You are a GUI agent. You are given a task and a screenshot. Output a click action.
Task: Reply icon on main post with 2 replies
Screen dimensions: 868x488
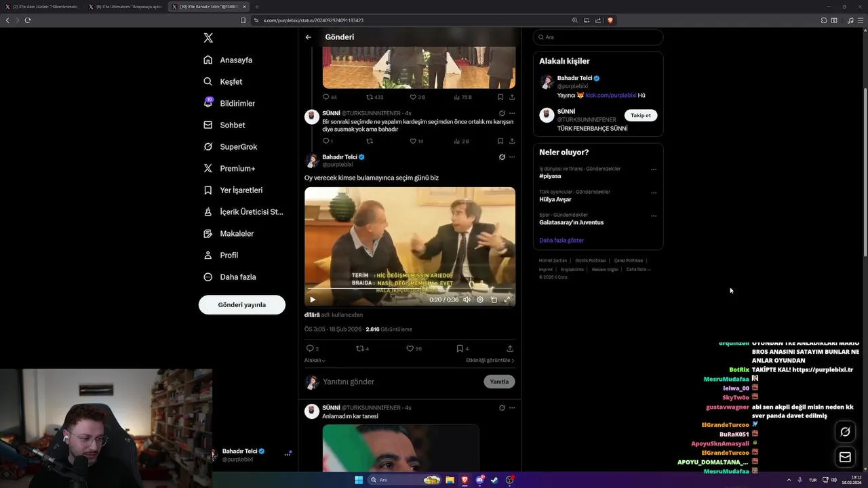(312, 348)
